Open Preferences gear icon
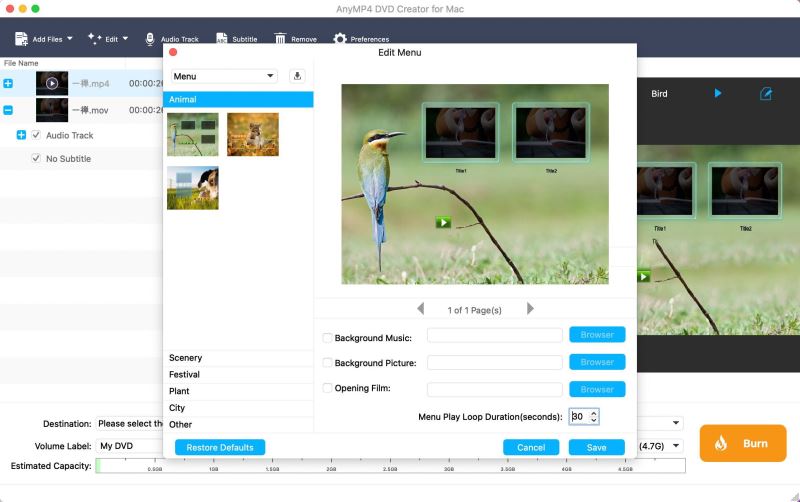The width and height of the screenshot is (800, 502). coord(340,39)
